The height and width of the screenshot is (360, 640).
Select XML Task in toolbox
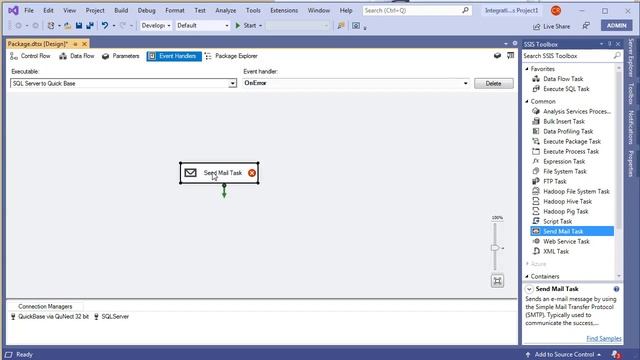556,251
